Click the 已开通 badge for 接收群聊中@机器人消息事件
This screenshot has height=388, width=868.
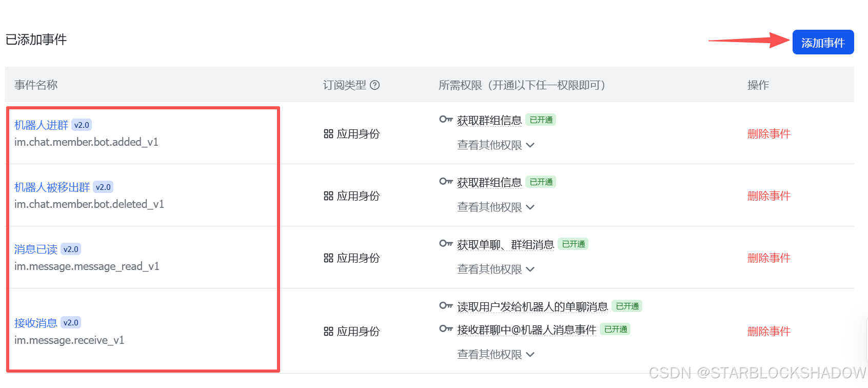[615, 328]
